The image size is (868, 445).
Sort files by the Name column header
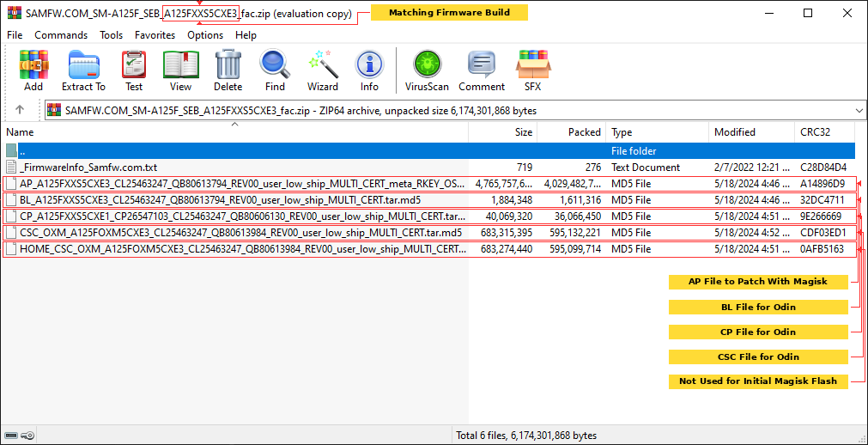[x=234, y=132]
